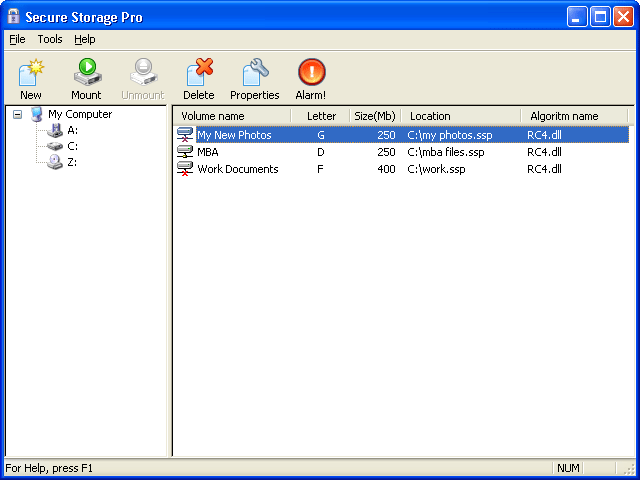This screenshot has width=640, height=480.
Task: Select the Work Documents volume name
Action: [238, 169]
